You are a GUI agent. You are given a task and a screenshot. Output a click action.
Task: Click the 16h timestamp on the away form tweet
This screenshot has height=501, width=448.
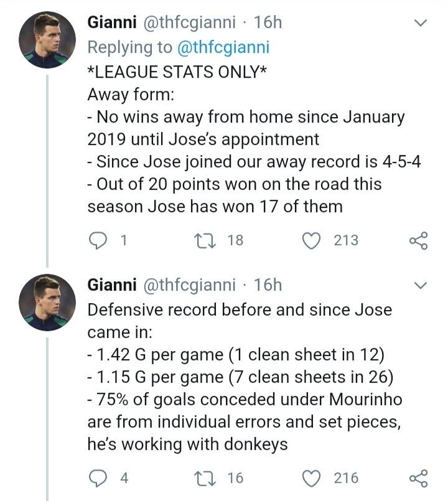click(268, 23)
